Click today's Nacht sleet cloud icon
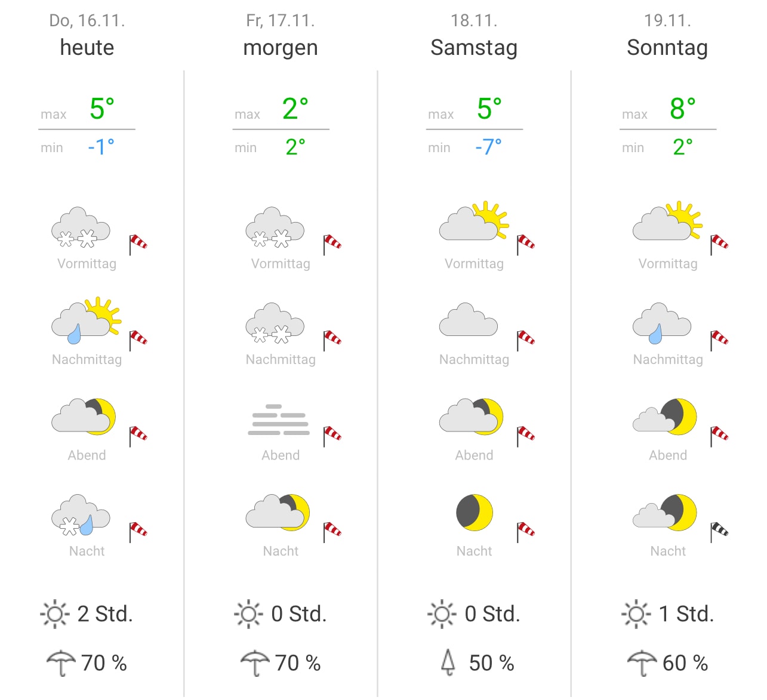Screen dimensions: 767x700 pos(81,514)
